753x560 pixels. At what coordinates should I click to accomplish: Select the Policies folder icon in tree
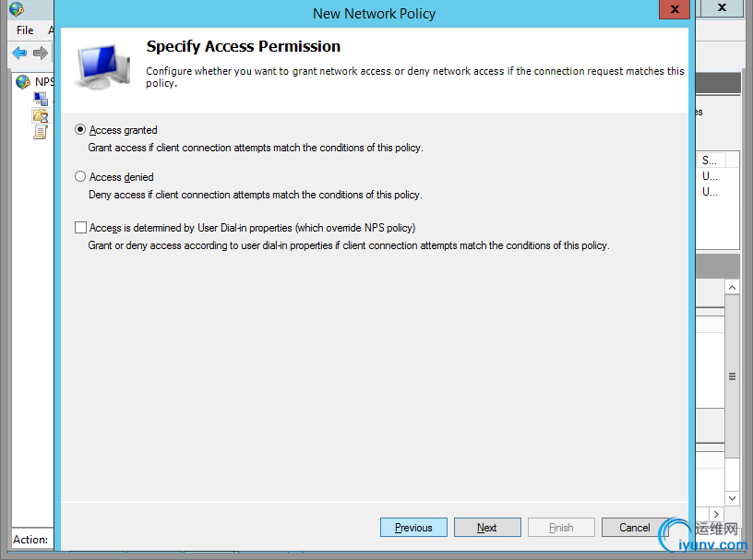(40, 115)
